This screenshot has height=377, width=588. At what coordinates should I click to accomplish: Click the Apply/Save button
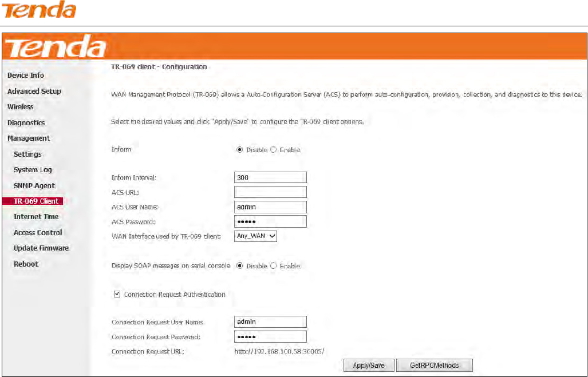point(369,366)
